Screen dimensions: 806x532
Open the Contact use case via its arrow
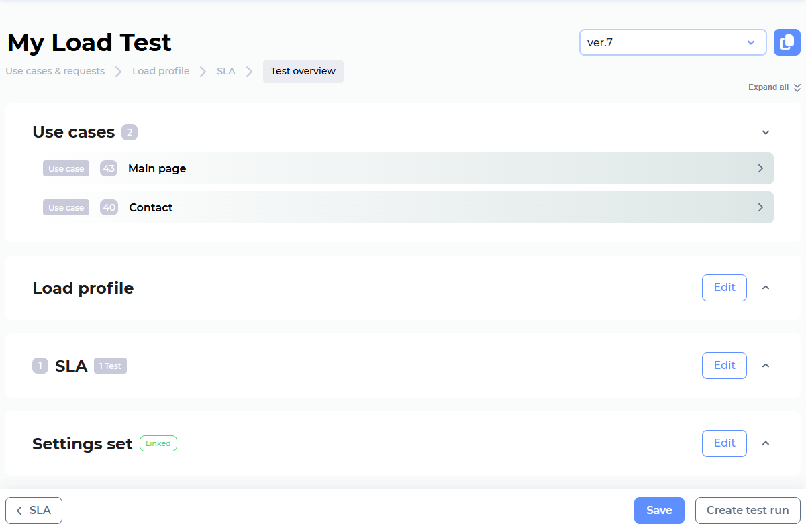click(x=760, y=207)
